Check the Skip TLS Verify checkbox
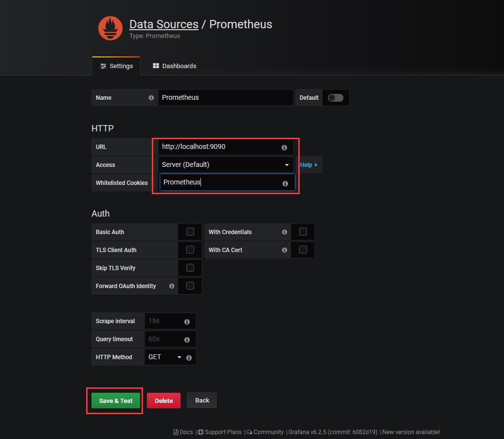The height and width of the screenshot is (439, 504). pyautogui.click(x=190, y=268)
